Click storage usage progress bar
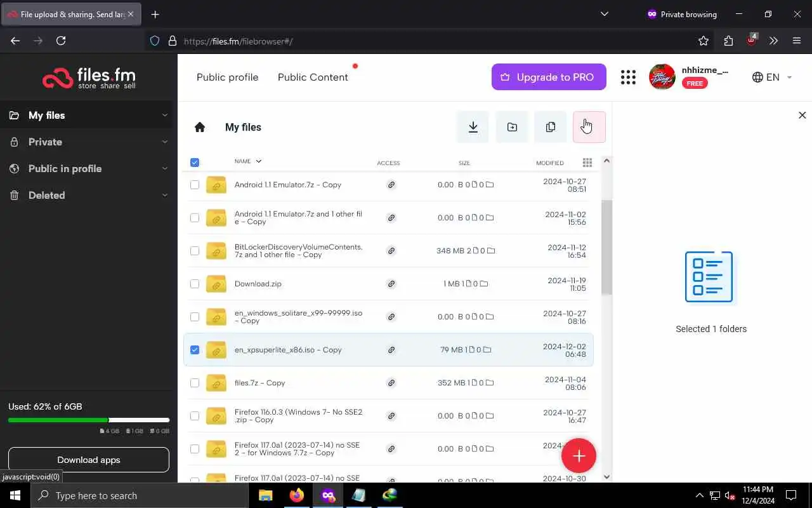The width and height of the screenshot is (812, 508). pos(89,420)
